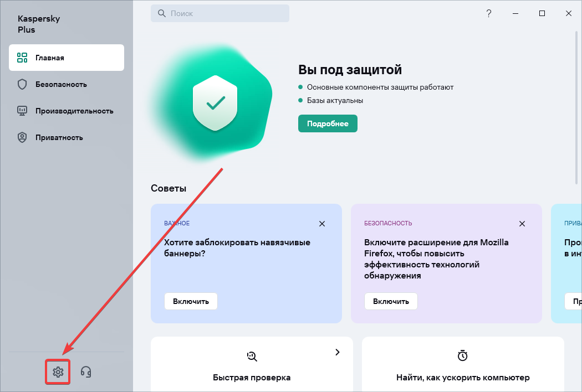Click the shield icon next to Безопасность
This screenshot has width=582, height=392.
[22, 84]
